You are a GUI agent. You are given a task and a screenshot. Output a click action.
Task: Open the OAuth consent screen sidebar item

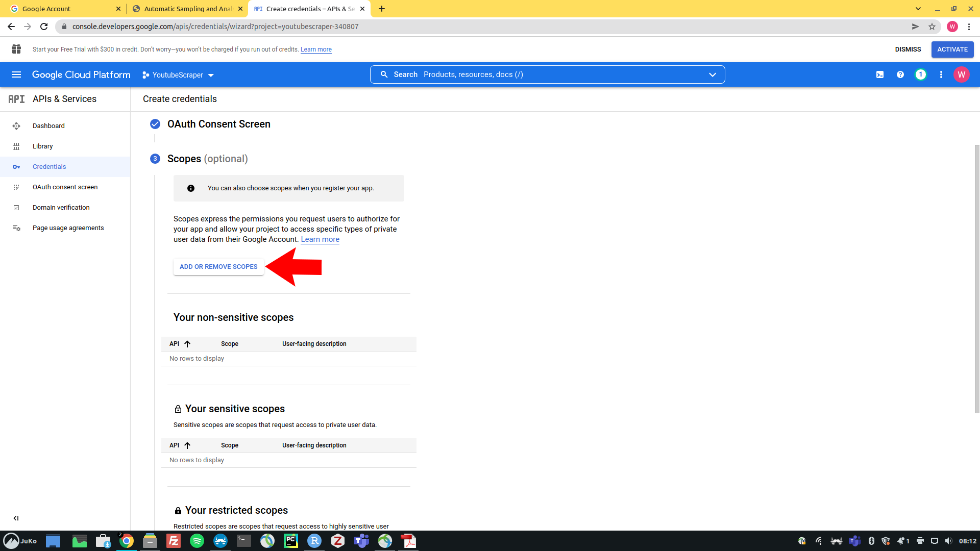point(65,187)
